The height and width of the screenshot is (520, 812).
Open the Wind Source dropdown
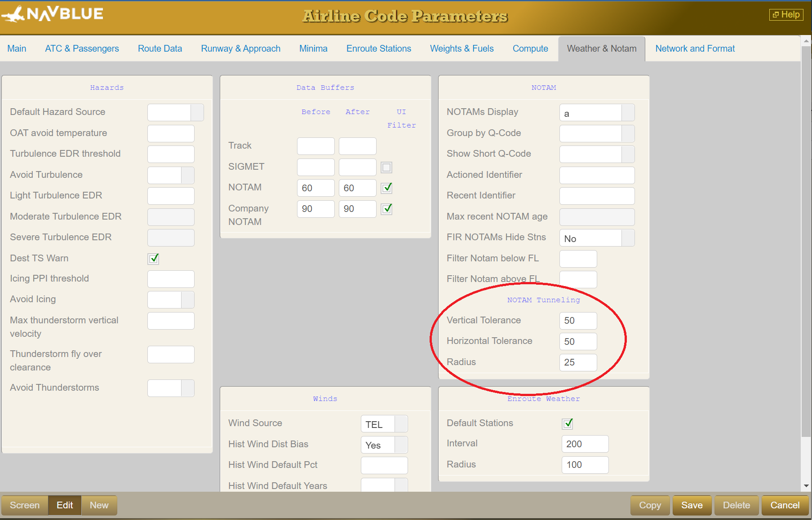(x=400, y=423)
